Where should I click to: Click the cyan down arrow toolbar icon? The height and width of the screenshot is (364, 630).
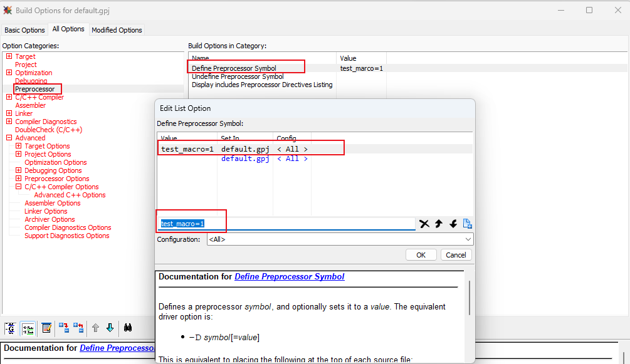(110, 328)
